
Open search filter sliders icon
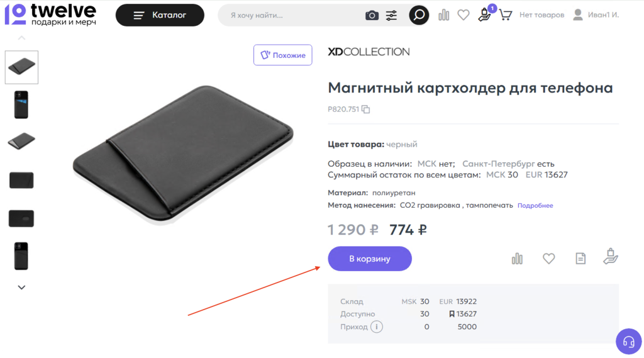[391, 16]
